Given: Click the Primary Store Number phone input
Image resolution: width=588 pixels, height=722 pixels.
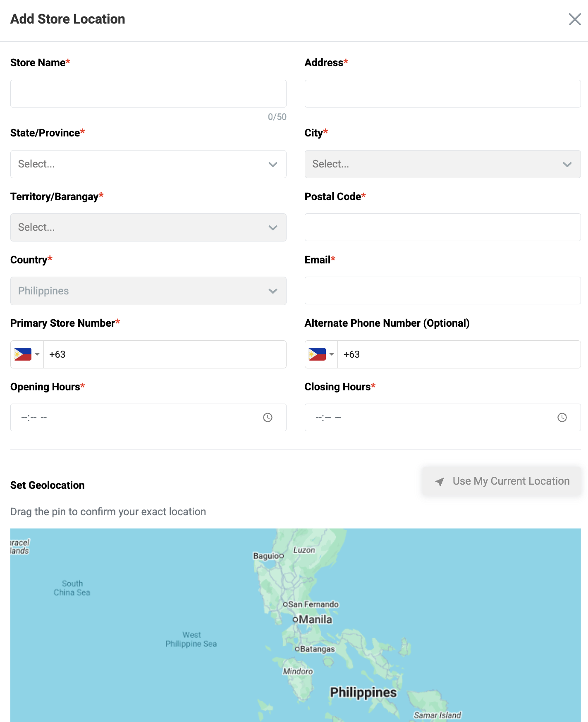Looking at the screenshot, I should tap(165, 354).
